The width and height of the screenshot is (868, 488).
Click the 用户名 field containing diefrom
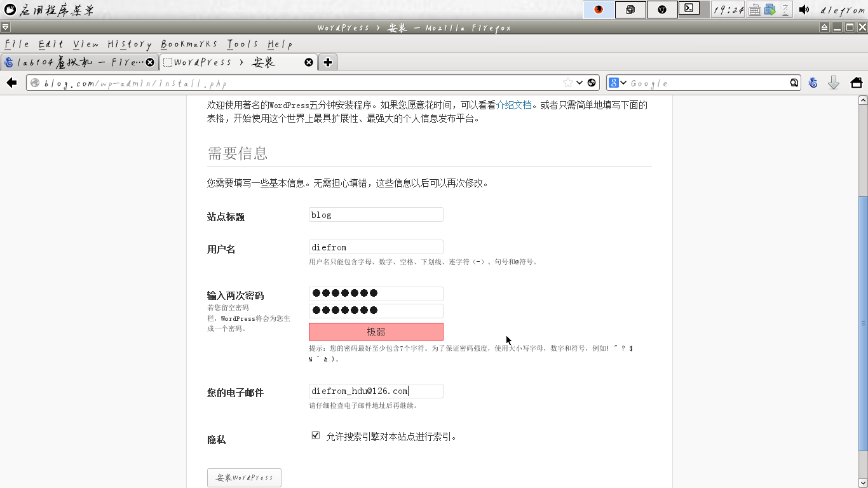376,247
